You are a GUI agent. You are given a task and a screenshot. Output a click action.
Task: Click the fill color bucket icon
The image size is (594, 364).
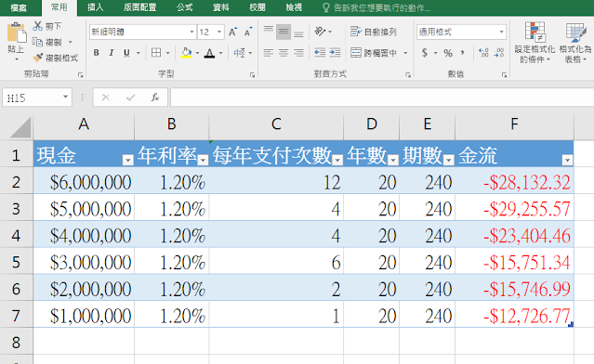click(x=186, y=53)
